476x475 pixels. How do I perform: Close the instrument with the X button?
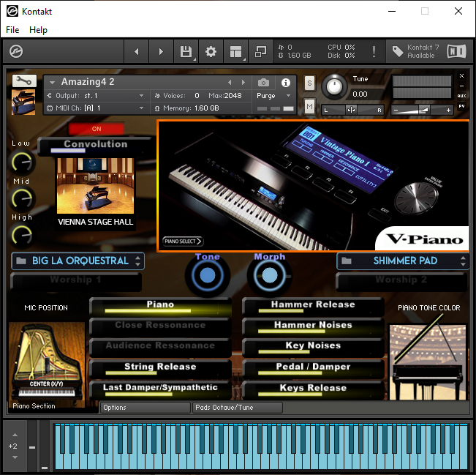[461, 75]
